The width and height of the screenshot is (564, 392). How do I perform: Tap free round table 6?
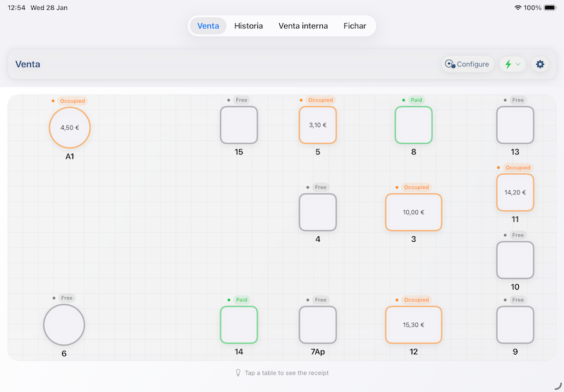pos(64,325)
